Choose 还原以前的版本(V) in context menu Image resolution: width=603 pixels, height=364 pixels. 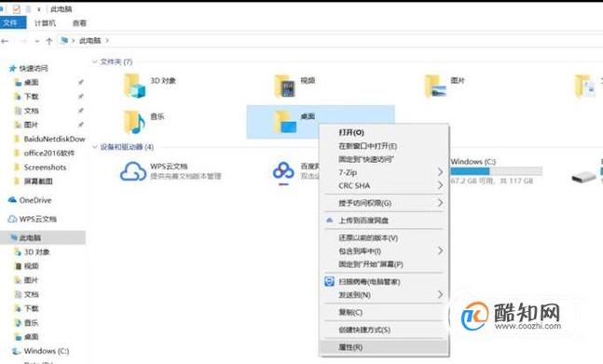pos(384,237)
